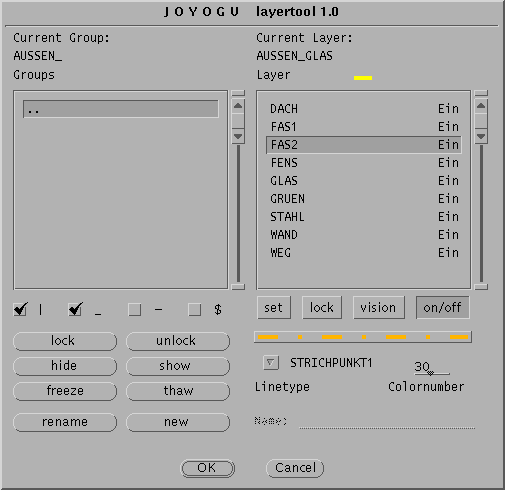This screenshot has height=490, width=505.
Task: Click the 'new' button
Action: (178, 422)
